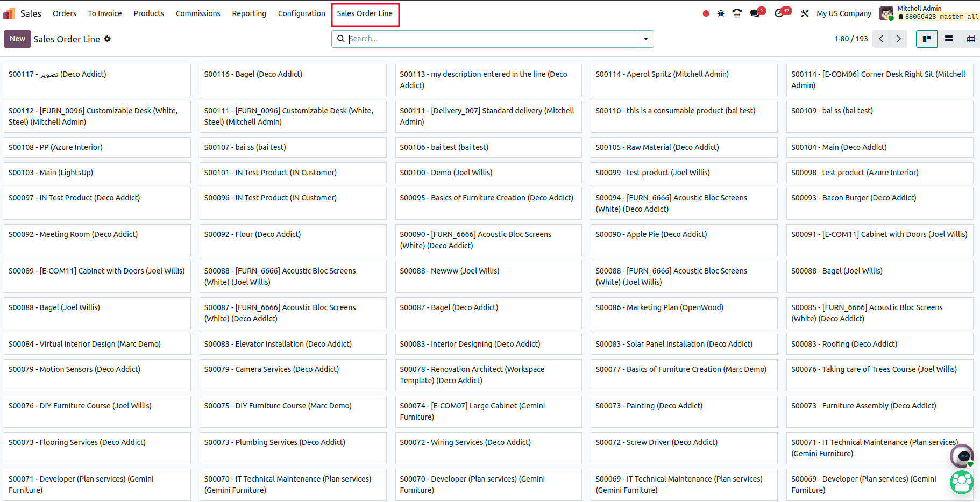Open the Sales Order Line menu
The image size is (980, 502).
[365, 13]
